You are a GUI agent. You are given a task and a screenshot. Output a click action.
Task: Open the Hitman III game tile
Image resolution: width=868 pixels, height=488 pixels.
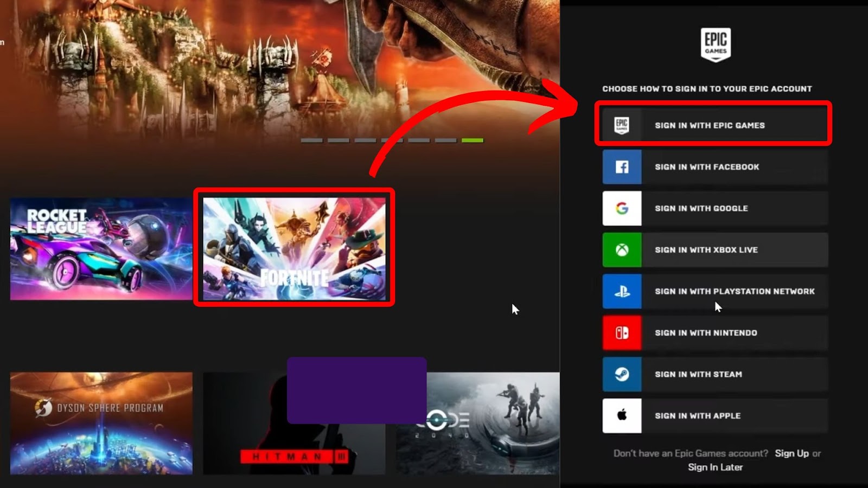tap(294, 423)
